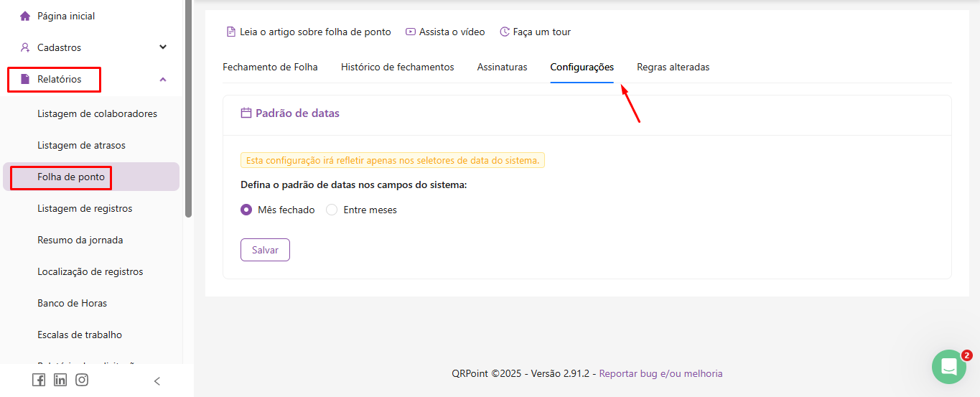Open the chat support bubble

[x=948, y=366]
